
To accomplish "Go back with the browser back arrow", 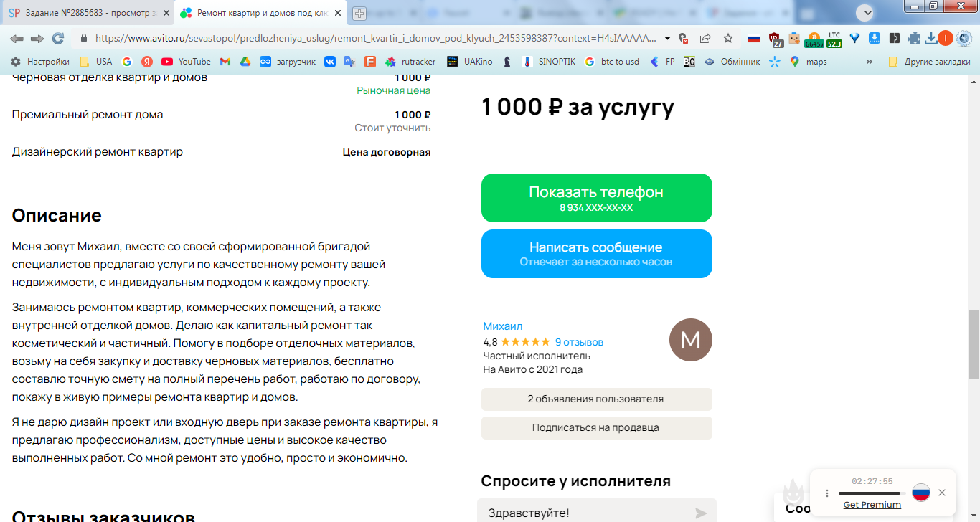I will point(17,38).
